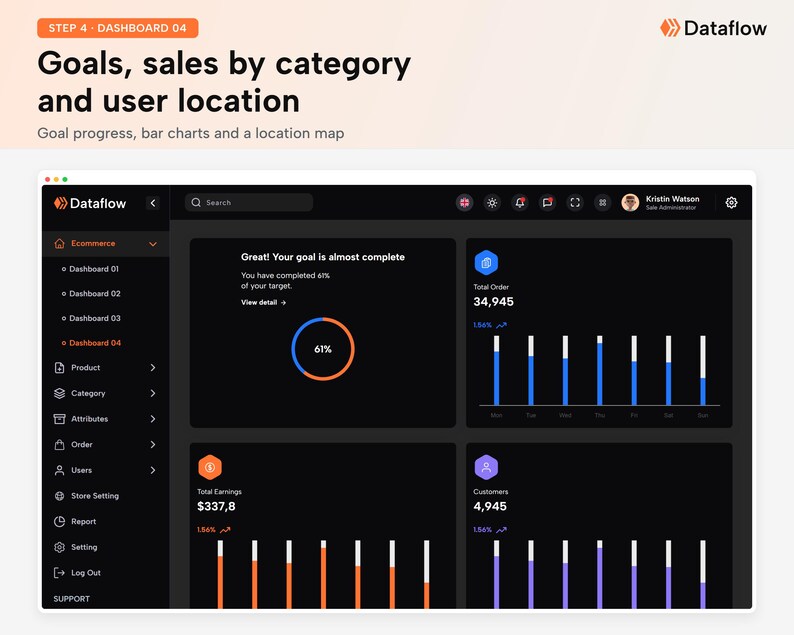794x635 pixels.
Task: Select Dashboard 04
Action: click(95, 343)
